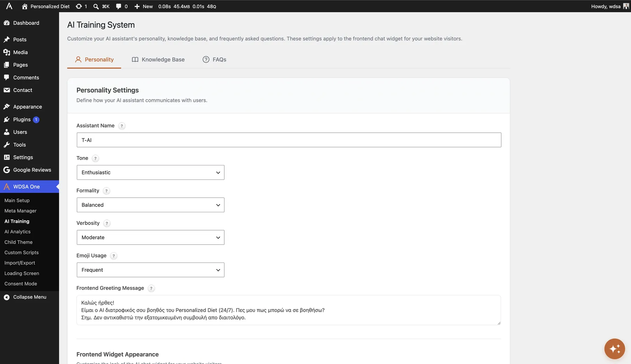Click the updates icon in admin bar
The height and width of the screenshot is (364, 631).
pyautogui.click(x=79, y=6)
